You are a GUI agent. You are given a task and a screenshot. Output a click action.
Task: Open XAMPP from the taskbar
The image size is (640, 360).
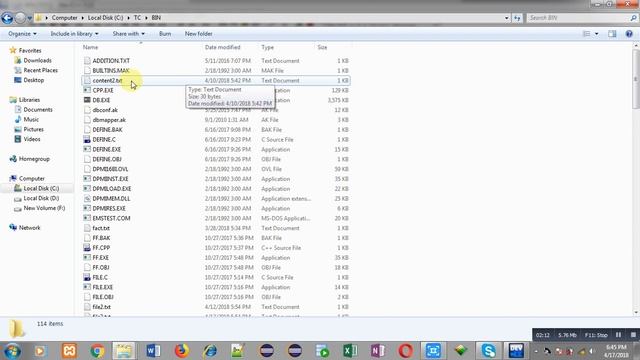[69, 351]
